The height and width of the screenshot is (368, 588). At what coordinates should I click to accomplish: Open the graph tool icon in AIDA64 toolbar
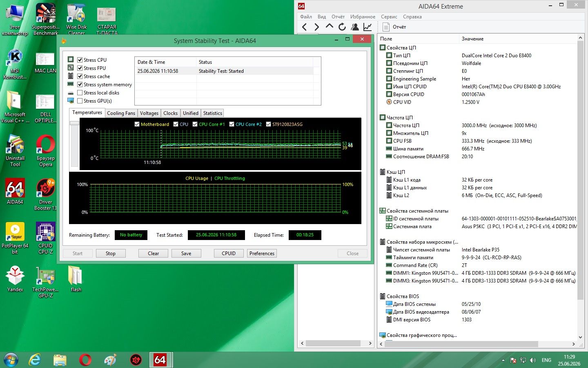[367, 27]
